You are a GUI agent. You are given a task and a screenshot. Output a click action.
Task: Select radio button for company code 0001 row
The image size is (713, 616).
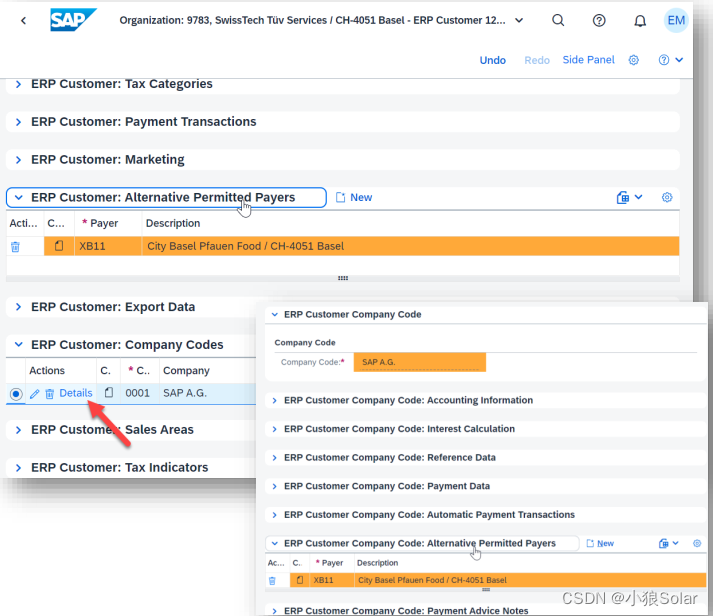[16, 394]
